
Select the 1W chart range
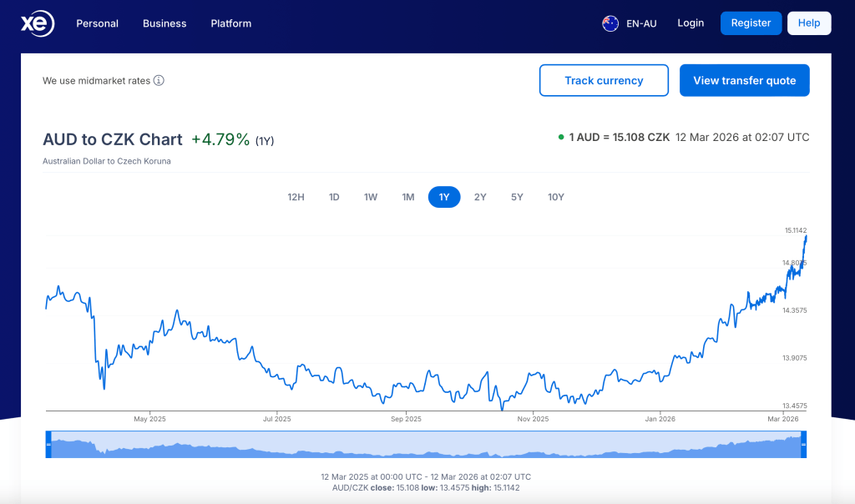click(x=371, y=198)
